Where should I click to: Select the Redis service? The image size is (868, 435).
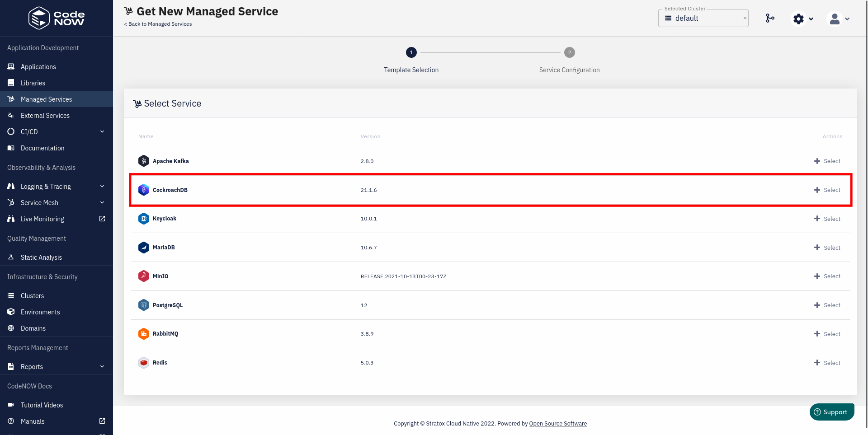[827, 363]
